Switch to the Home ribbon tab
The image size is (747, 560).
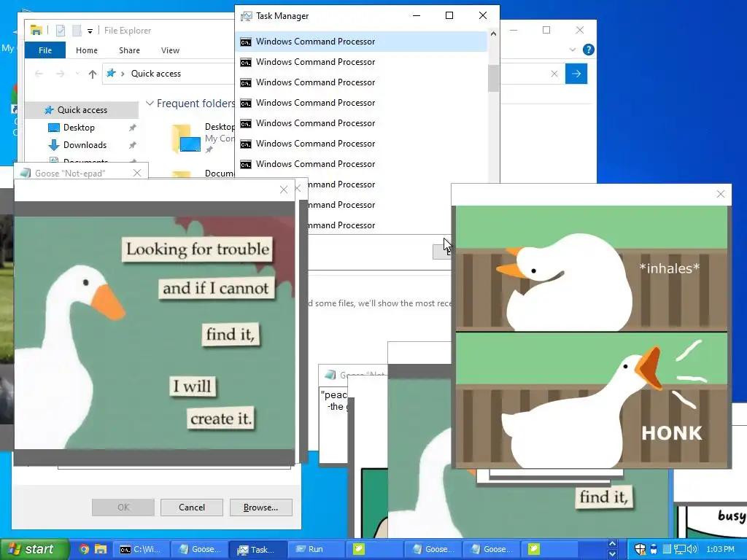87,50
